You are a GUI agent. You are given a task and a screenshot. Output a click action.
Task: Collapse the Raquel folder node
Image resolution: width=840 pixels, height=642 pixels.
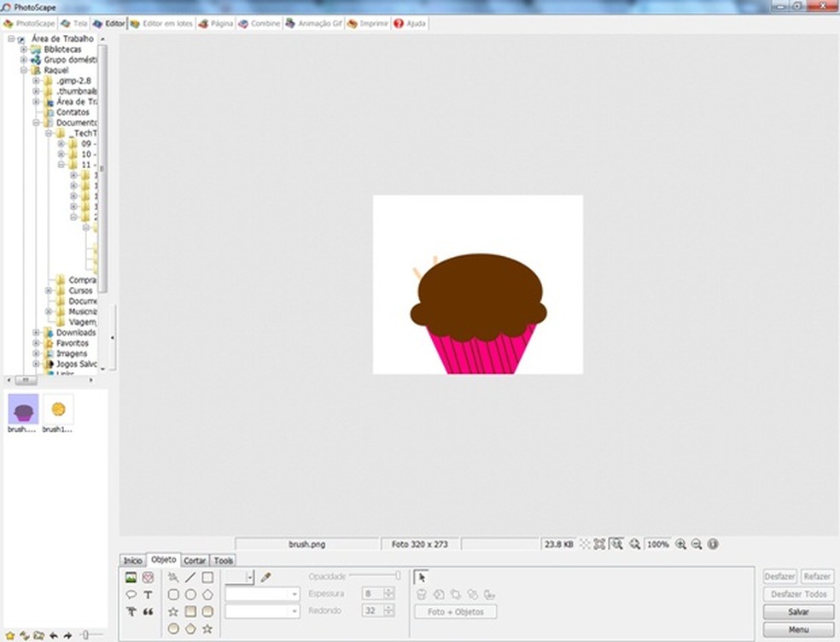[x=24, y=71]
